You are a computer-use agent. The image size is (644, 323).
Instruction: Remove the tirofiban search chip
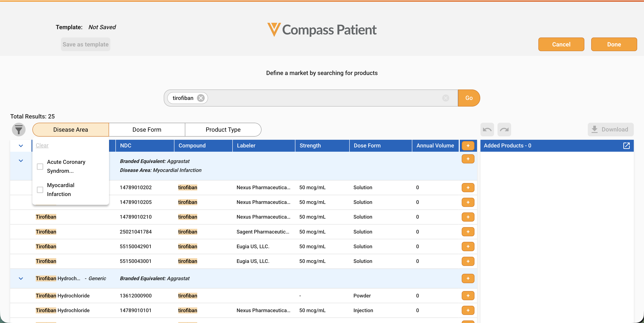point(200,98)
